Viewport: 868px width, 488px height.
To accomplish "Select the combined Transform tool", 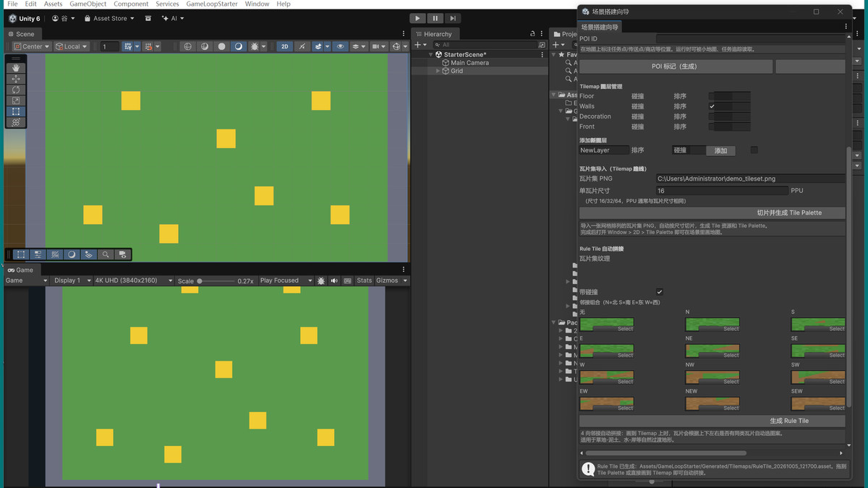I will (x=16, y=123).
